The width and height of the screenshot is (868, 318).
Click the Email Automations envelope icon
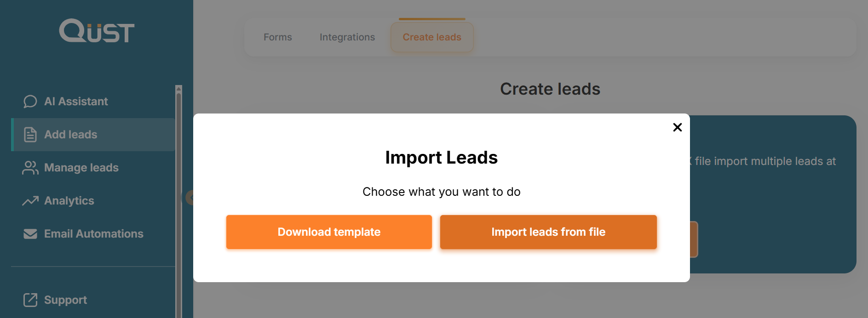(x=30, y=234)
